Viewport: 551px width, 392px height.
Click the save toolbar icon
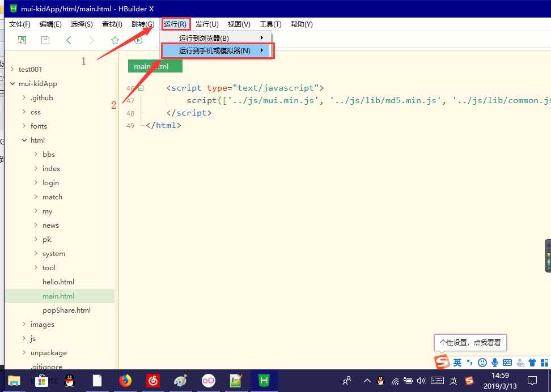pos(45,40)
